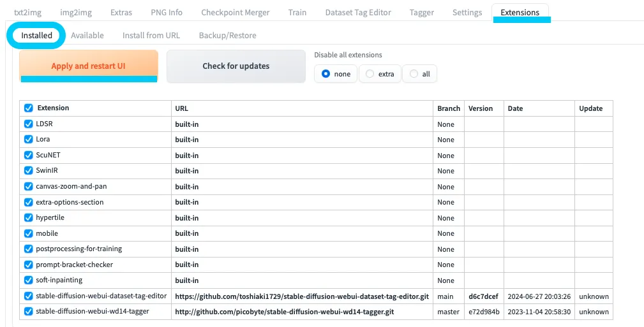Switch to the Available sub-tab
The height and width of the screenshot is (327, 644).
87,36
